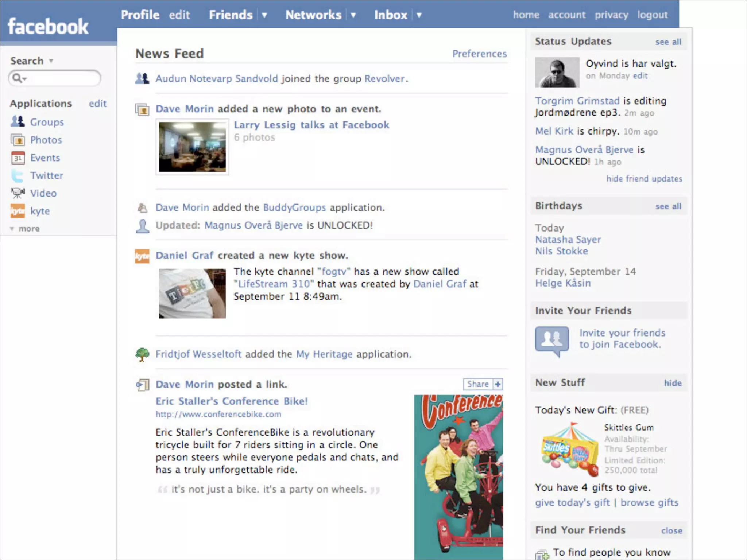Viewport: 747px width, 560px height.
Task: Open News Feed Preferences link
Action: click(479, 54)
